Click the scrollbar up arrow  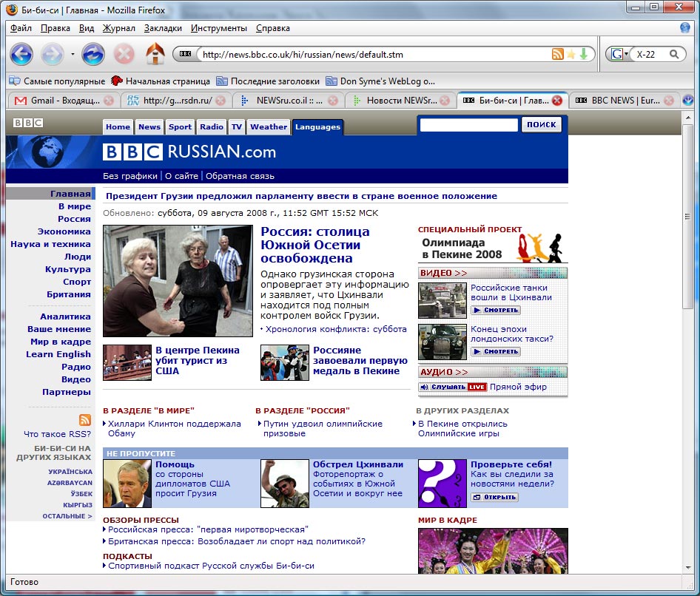687,117
